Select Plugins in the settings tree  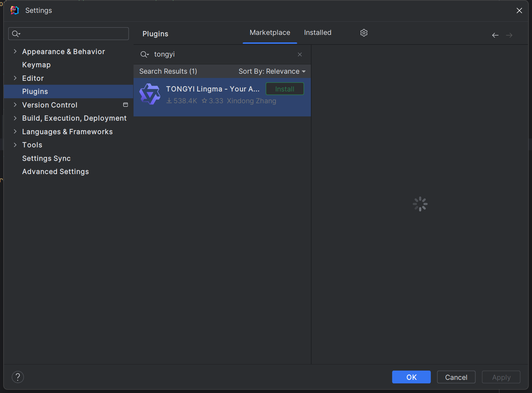[35, 91]
